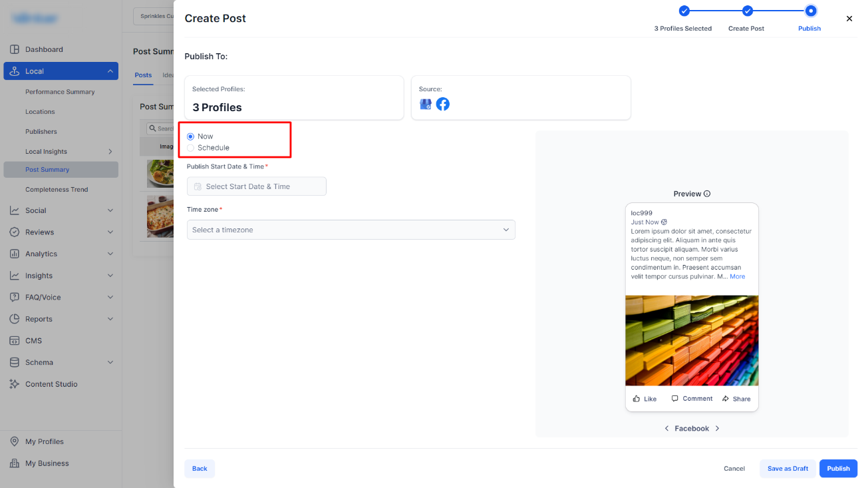Show next preview after Facebook
868x488 pixels.
(717, 429)
